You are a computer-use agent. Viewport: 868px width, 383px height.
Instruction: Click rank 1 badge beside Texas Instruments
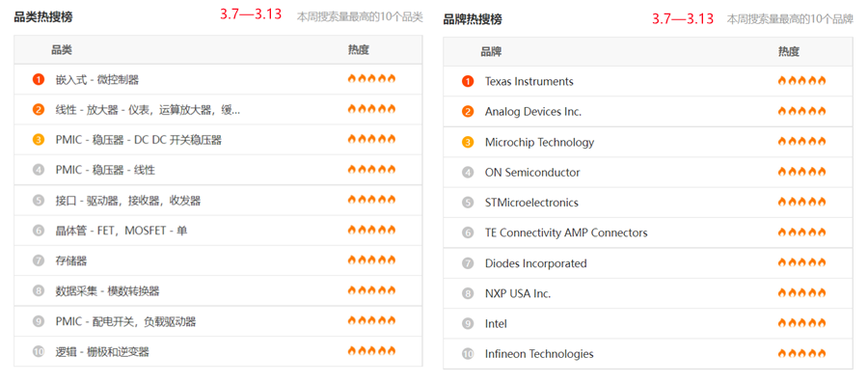468,81
